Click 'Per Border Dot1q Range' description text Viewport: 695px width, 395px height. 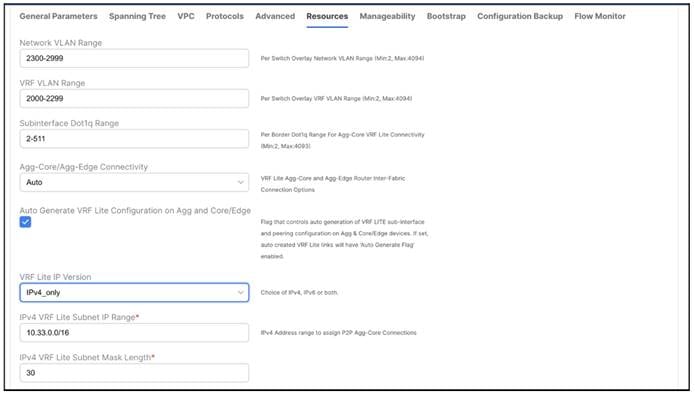(x=342, y=140)
